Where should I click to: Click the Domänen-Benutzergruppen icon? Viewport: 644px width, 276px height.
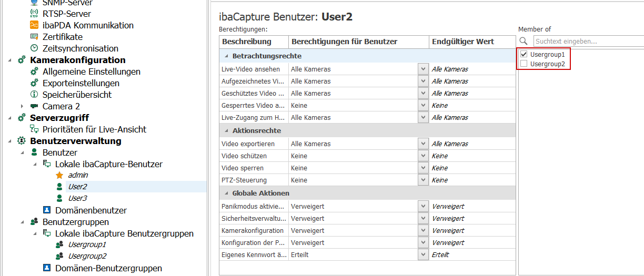click(x=47, y=268)
